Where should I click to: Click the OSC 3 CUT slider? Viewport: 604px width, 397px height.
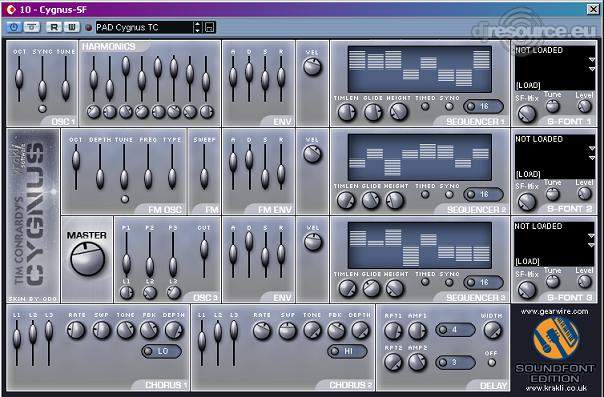tap(204, 255)
